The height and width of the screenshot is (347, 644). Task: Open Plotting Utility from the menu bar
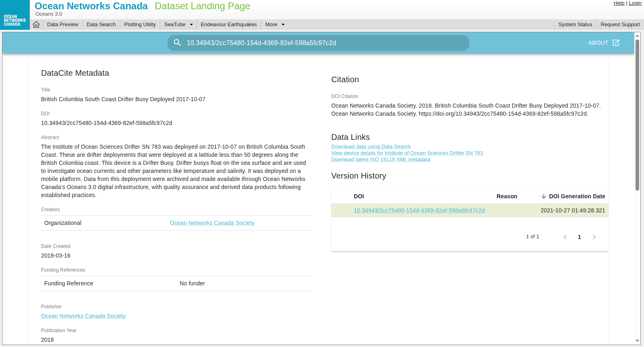pos(140,25)
